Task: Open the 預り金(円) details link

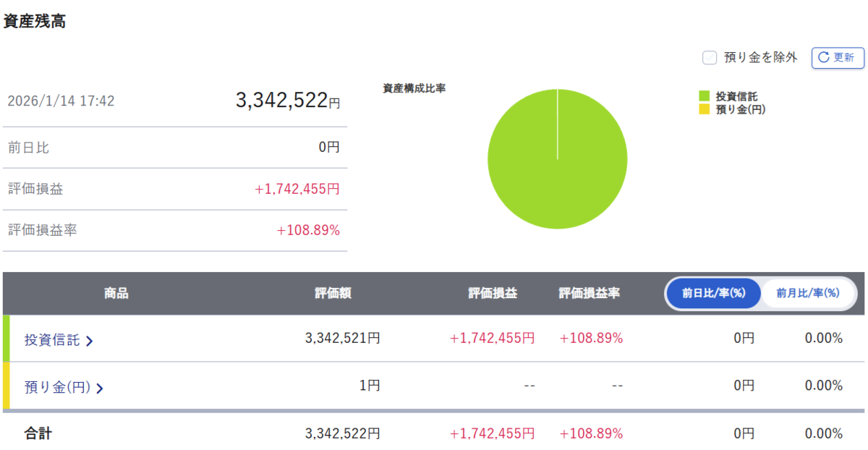Action: pyautogui.click(x=58, y=388)
